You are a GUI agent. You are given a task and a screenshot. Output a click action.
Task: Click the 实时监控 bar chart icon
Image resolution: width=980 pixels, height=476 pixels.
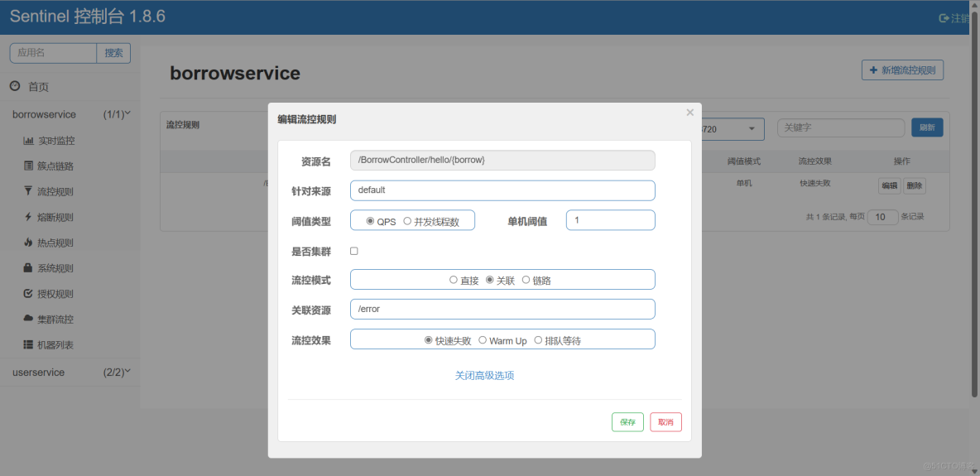pos(28,141)
